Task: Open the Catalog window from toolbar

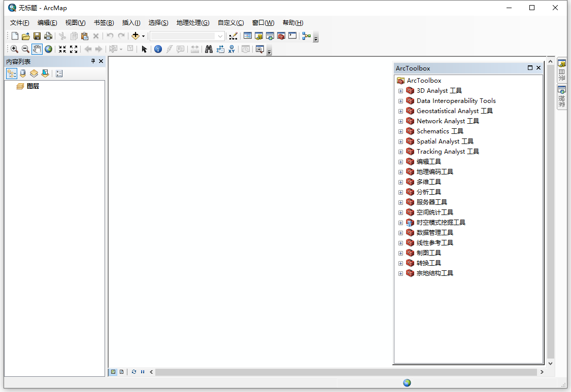Action: coord(259,36)
